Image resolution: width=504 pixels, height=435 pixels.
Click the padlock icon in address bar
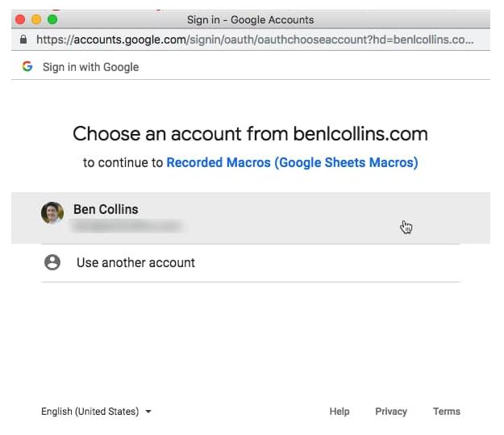23,39
